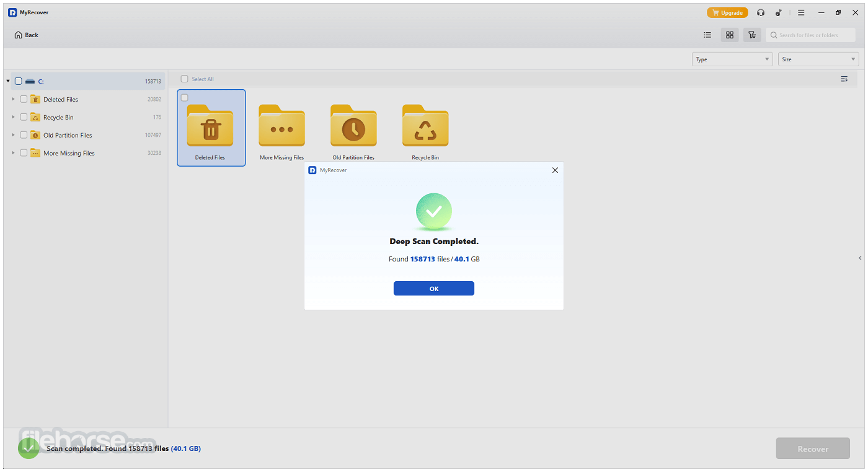The height and width of the screenshot is (472, 868).
Task: Click the small Old Partition Files folder icon in the tree
Action: point(35,135)
